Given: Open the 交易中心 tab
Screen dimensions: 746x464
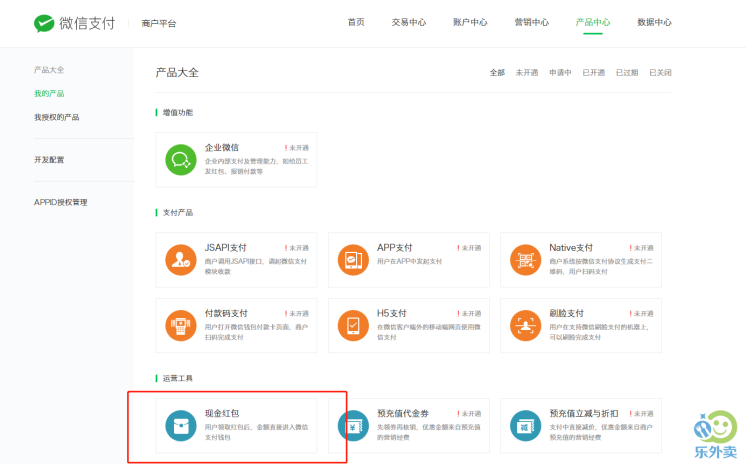Looking at the screenshot, I should (x=409, y=22).
